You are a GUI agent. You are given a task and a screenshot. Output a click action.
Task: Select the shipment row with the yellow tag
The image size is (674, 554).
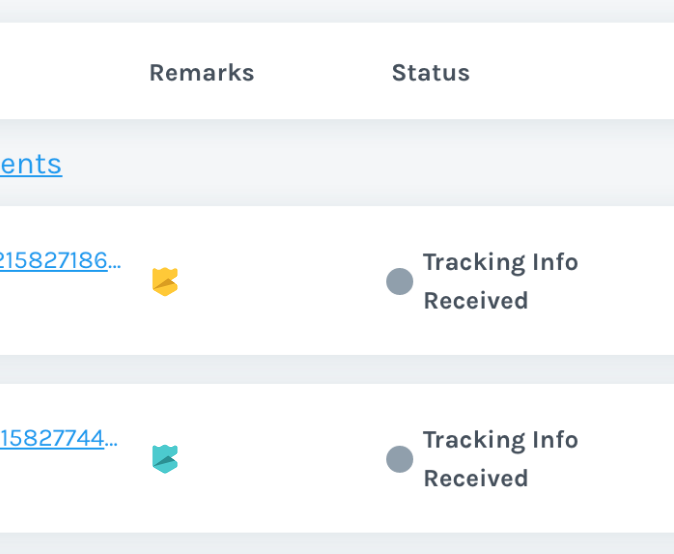click(x=337, y=280)
